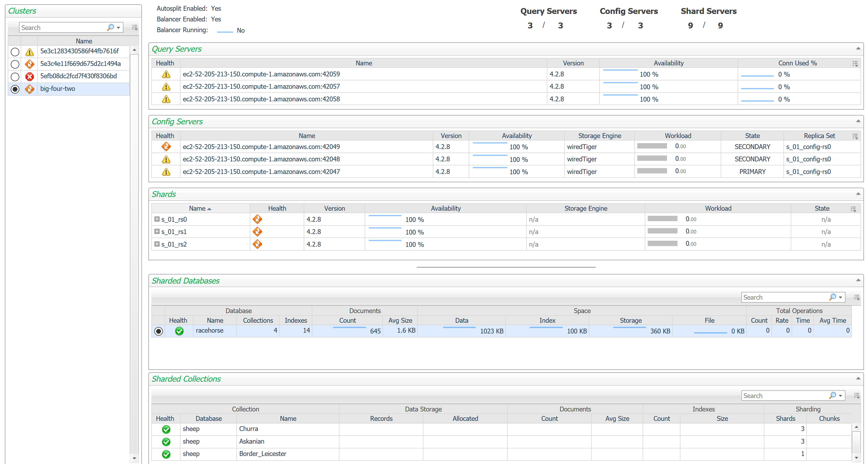Viewport: 868px width, 464px height.
Task: Click the green health check for racehorse database
Action: (x=179, y=331)
